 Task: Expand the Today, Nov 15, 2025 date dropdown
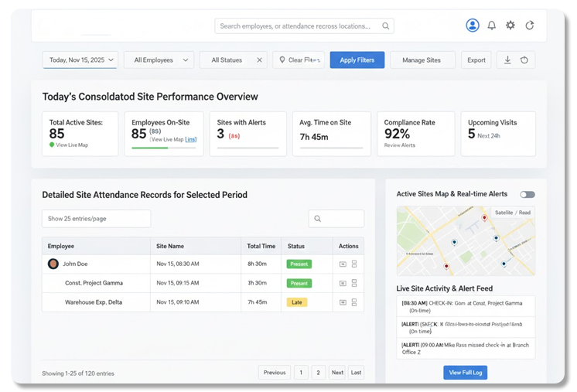(80, 60)
